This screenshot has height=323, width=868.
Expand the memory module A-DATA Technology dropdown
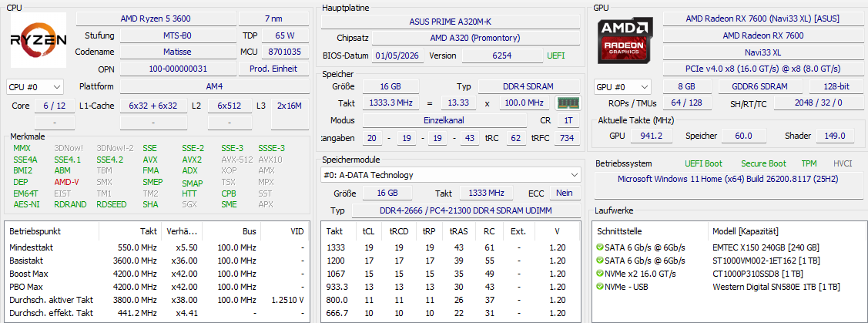tap(451, 175)
